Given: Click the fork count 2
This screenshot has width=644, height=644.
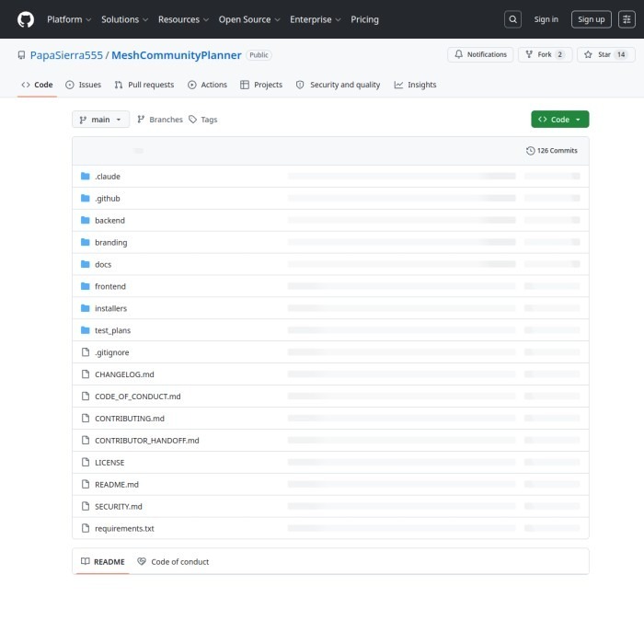Looking at the screenshot, I should (x=559, y=54).
